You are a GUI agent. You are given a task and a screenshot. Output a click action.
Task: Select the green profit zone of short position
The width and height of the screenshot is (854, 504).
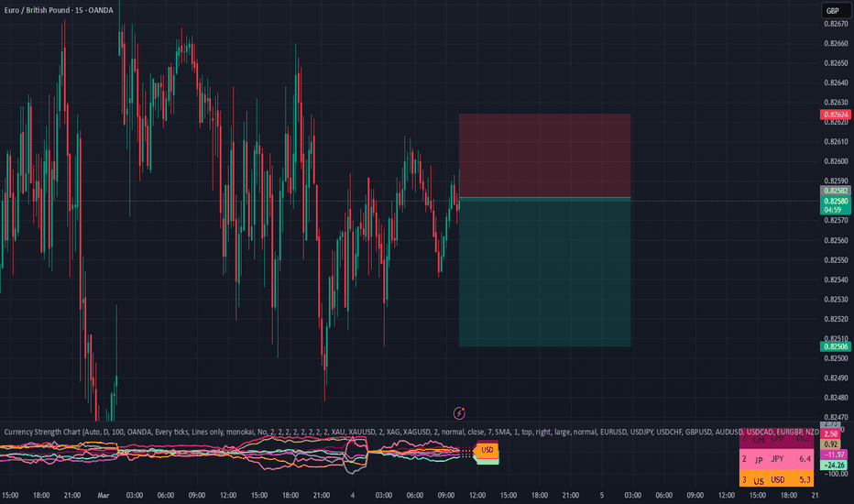(544, 272)
